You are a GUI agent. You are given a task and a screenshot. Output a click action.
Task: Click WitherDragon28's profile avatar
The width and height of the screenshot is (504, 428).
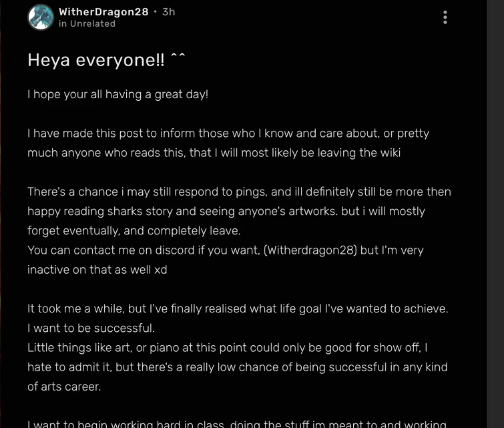click(41, 17)
